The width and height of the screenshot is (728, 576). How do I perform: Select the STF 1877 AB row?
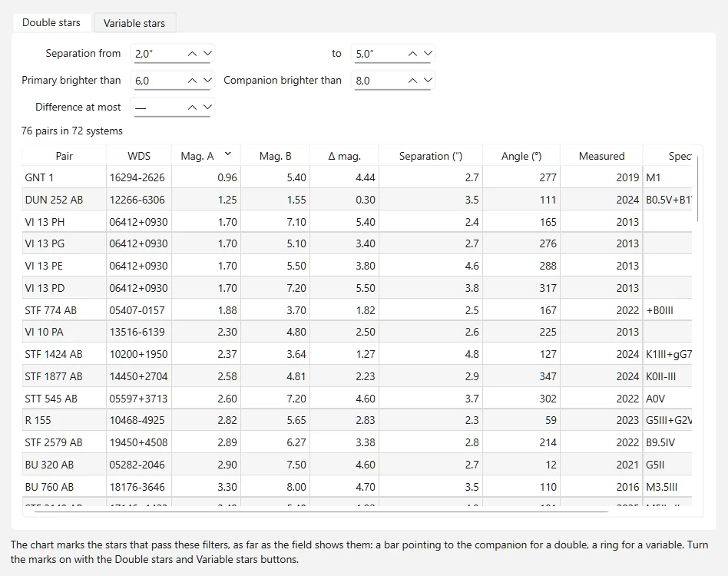click(357, 376)
